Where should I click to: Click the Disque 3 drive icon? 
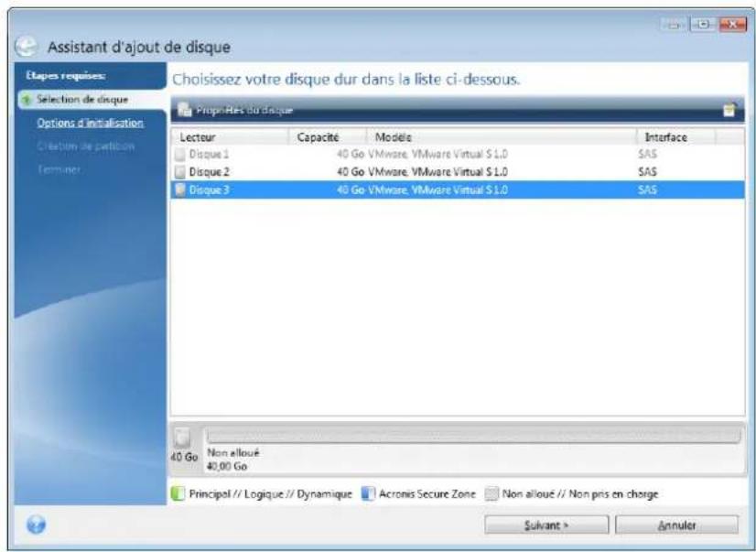click(179, 189)
